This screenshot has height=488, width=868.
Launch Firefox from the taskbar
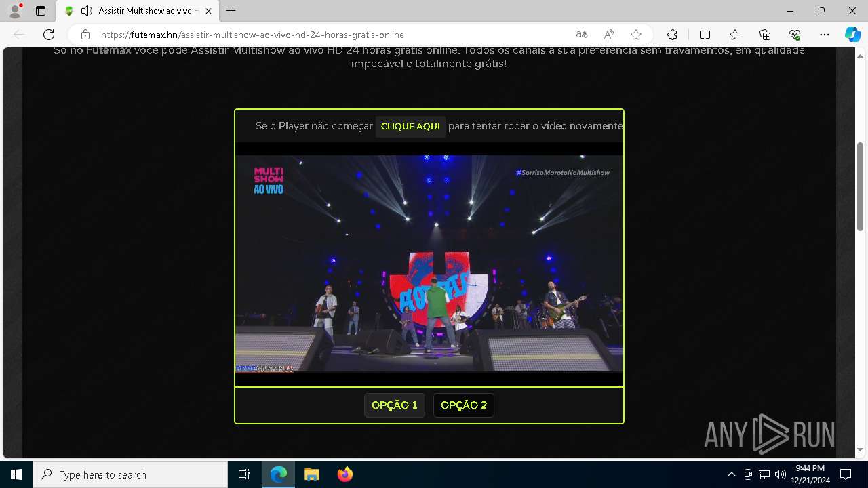click(x=344, y=474)
